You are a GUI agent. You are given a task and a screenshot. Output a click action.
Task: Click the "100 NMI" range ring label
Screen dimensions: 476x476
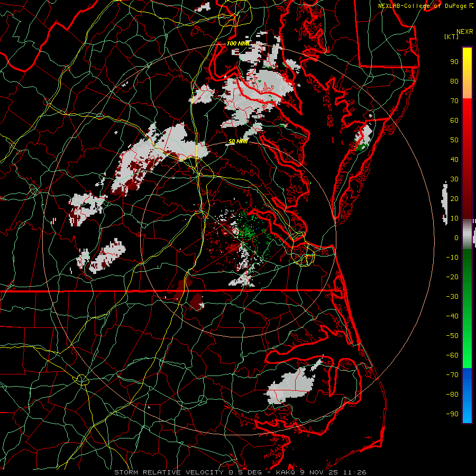(x=239, y=43)
